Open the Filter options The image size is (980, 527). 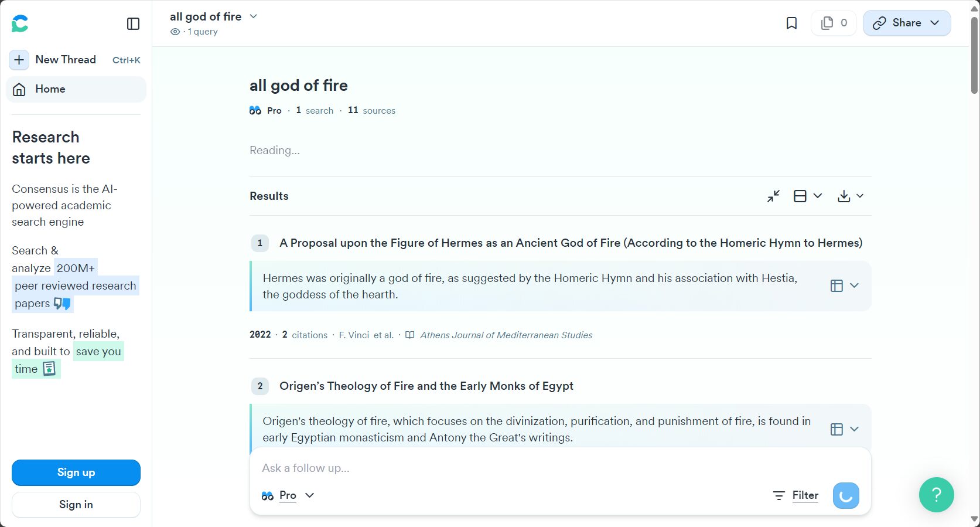[x=795, y=495]
